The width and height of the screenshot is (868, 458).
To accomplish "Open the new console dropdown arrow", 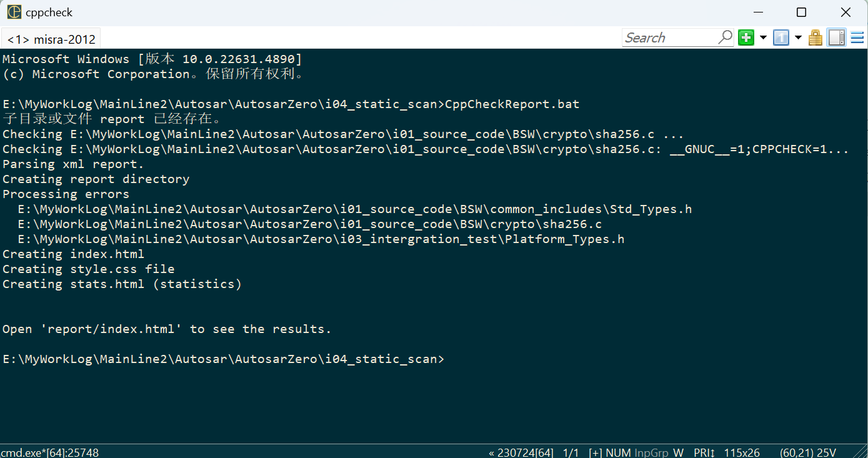I will tap(762, 37).
